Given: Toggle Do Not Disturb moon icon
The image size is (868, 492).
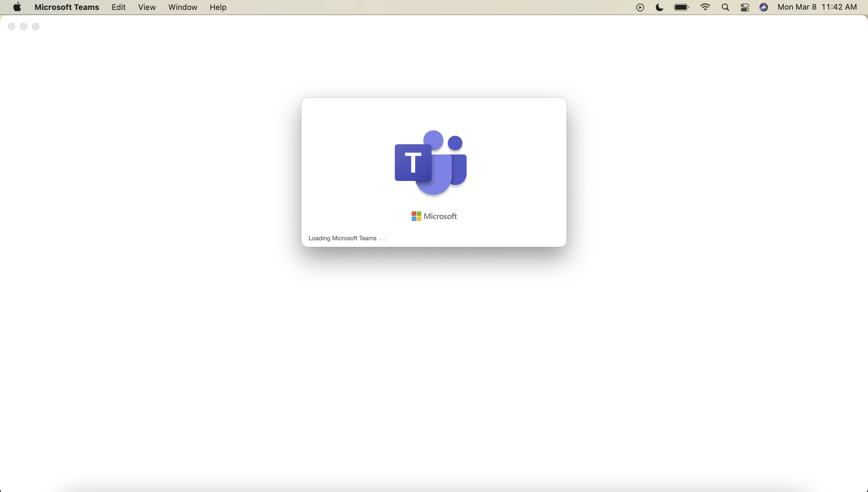Looking at the screenshot, I should [x=659, y=8].
